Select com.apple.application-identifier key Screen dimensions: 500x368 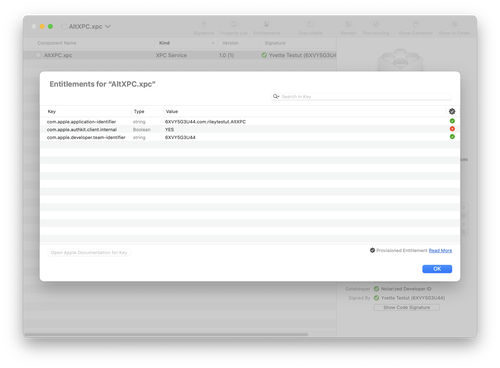81,122
